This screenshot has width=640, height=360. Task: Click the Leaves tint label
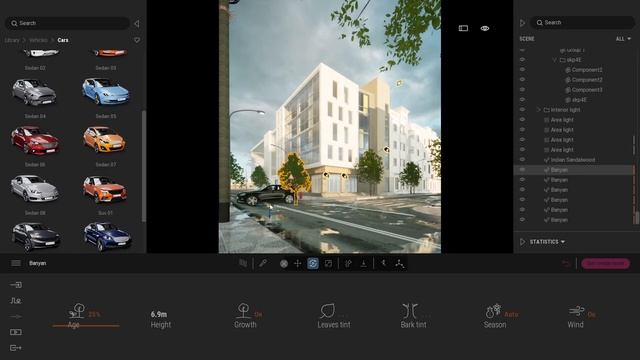click(334, 325)
